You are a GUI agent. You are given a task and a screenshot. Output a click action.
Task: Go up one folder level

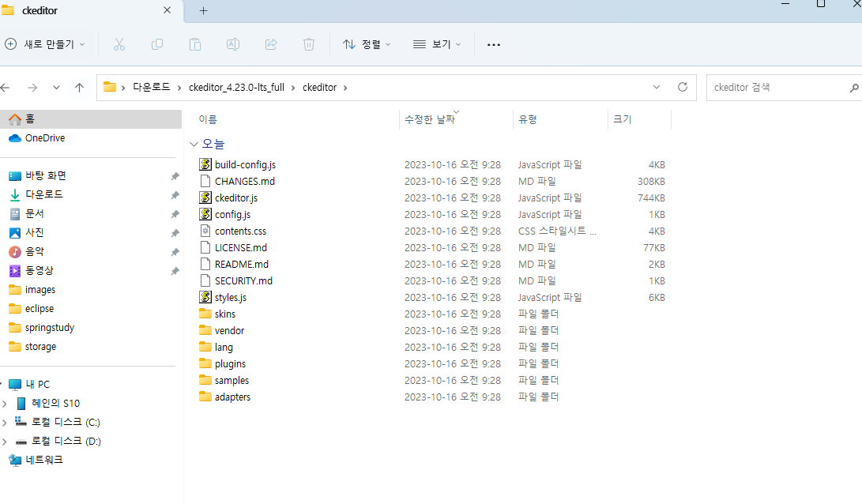(x=79, y=88)
